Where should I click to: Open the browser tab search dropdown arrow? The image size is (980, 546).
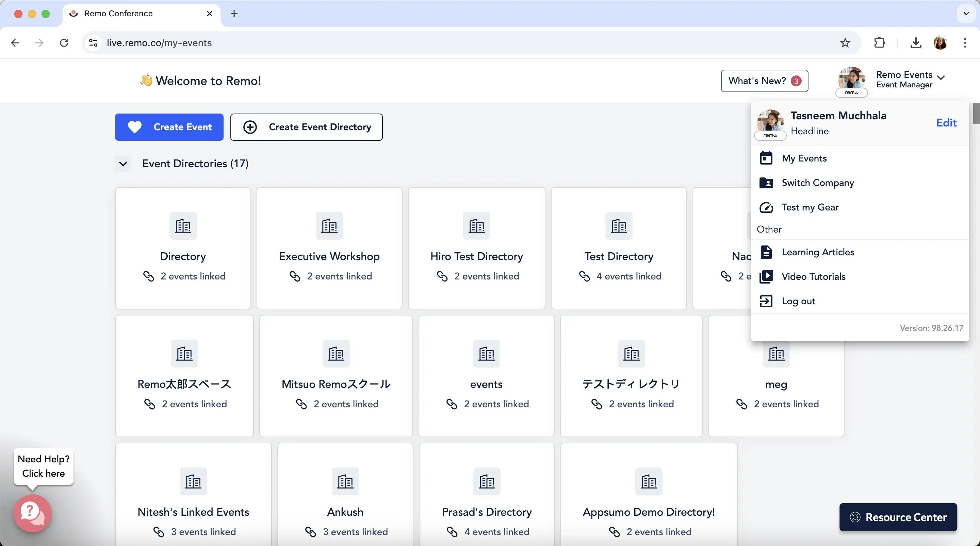click(966, 14)
